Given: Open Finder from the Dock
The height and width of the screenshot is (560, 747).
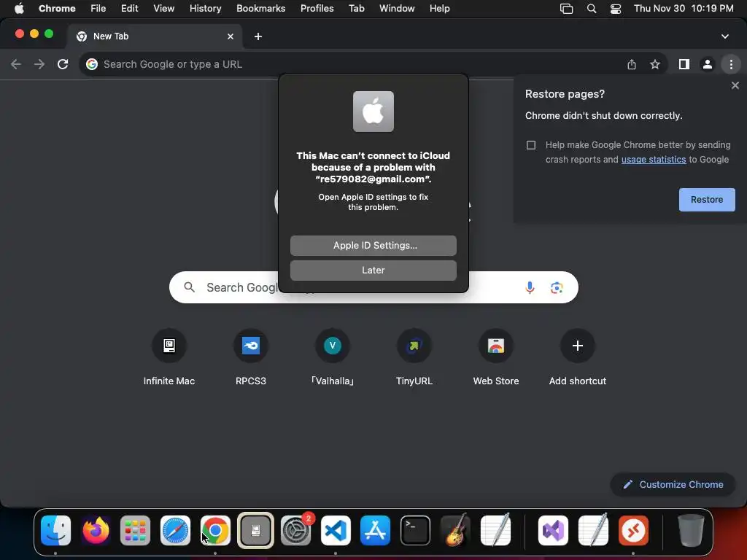Looking at the screenshot, I should tap(55, 530).
